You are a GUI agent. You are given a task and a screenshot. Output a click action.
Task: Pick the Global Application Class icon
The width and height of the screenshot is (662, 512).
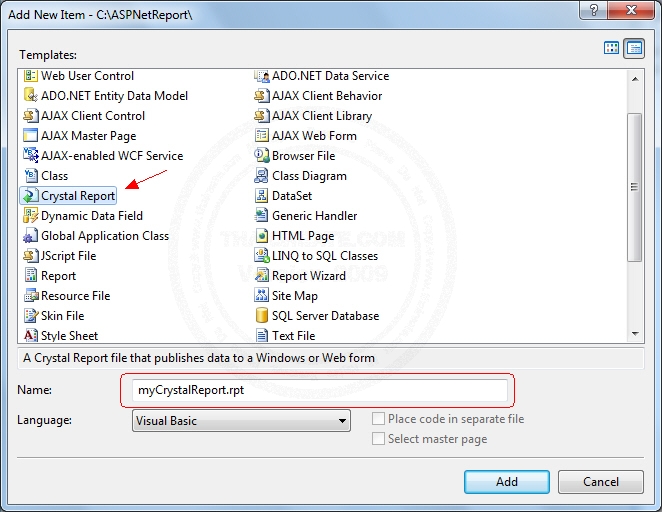point(30,236)
